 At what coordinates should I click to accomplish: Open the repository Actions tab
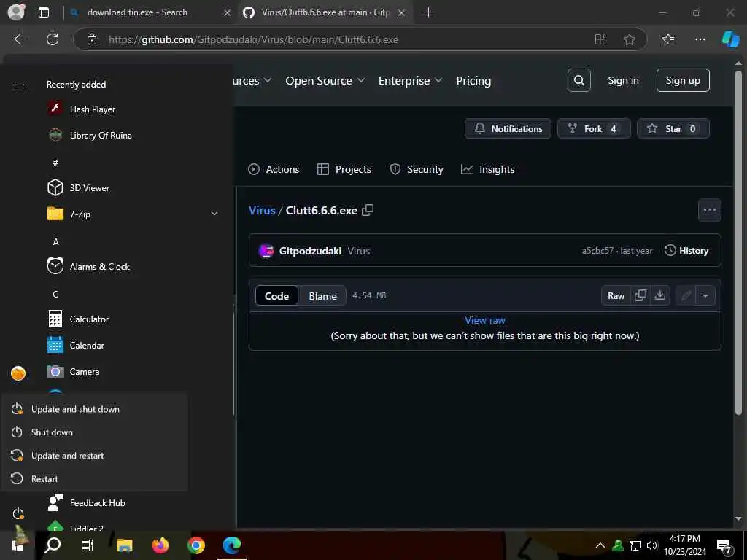[x=274, y=169]
